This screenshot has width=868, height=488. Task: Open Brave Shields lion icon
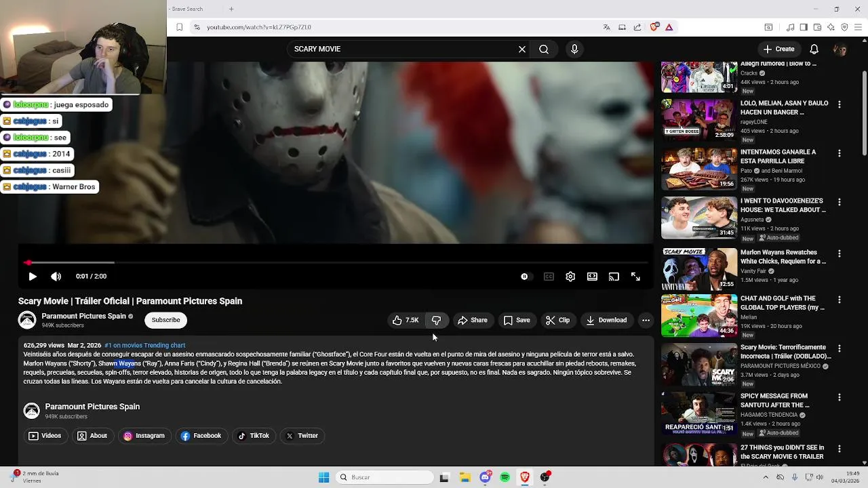654,27
